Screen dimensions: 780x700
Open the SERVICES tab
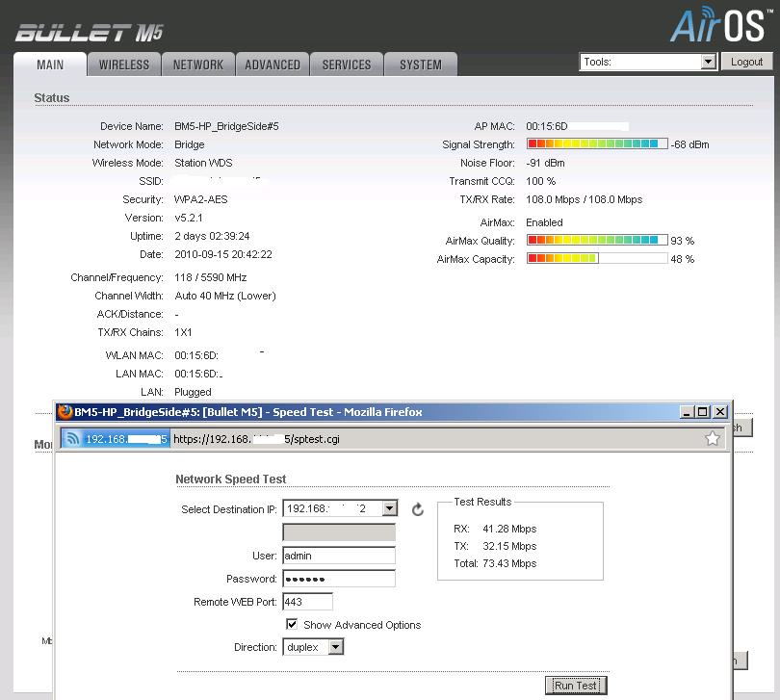pyautogui.click(x=347, y=65)
